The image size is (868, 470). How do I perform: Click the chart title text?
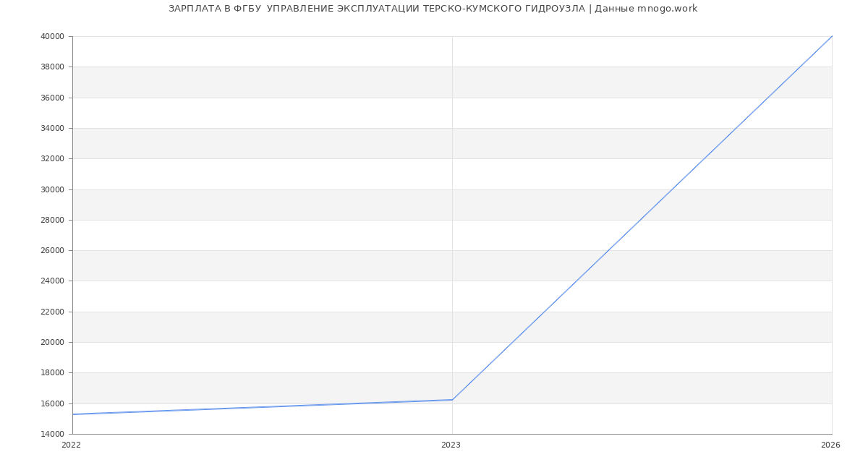[x=433, y=9]
